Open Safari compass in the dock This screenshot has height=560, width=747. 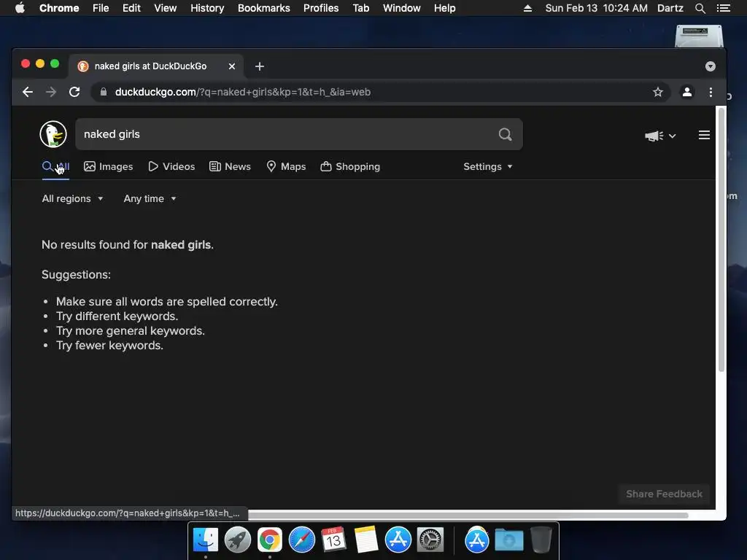pos(301,540)
